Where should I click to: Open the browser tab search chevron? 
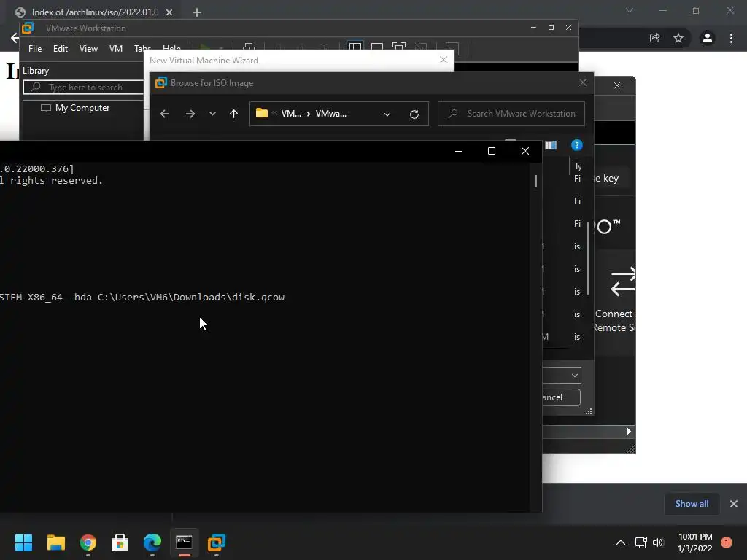[x=630, y=10]
